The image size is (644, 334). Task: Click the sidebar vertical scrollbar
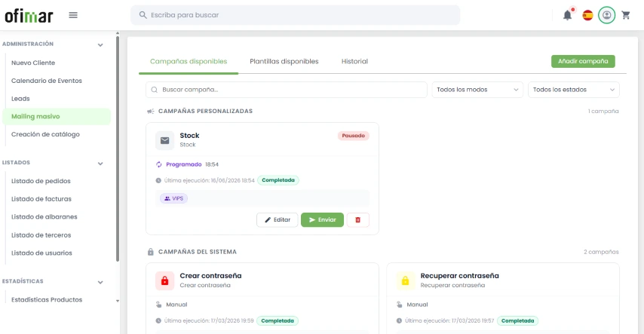pyautogui.click(x=118, y=149)
